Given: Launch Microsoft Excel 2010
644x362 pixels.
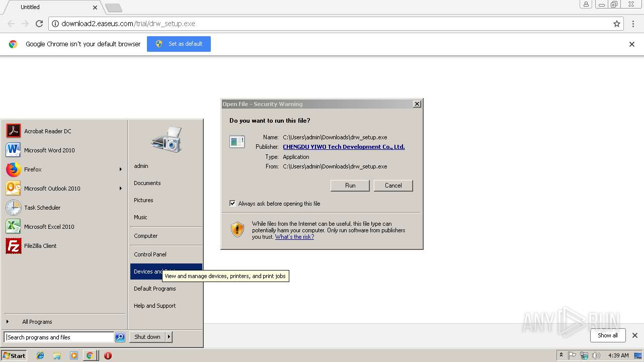Looking at the screenshot, I should [x=64, y=227].
